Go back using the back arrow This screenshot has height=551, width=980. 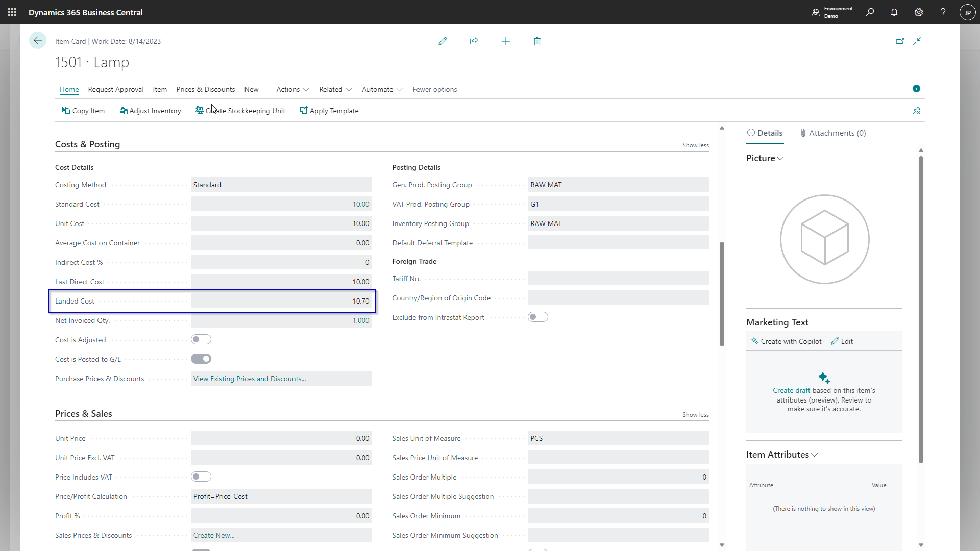38,41
